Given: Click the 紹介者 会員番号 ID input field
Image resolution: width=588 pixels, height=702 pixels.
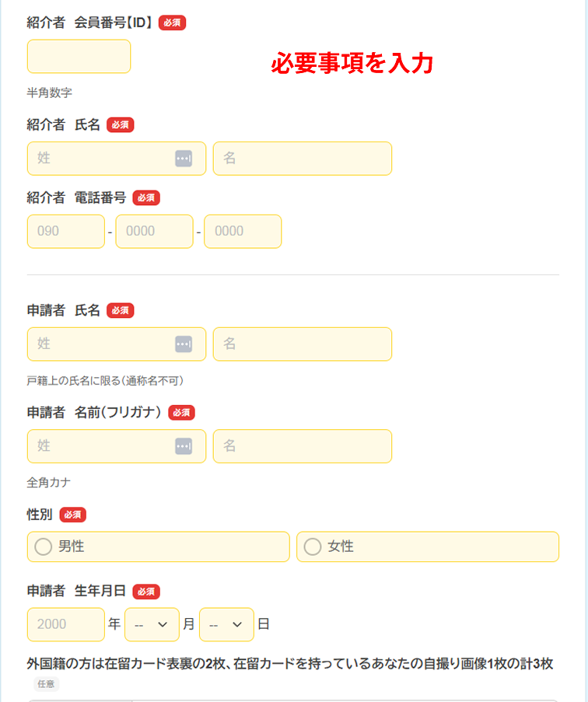Looking at the screenshot, I should point(79,57).
